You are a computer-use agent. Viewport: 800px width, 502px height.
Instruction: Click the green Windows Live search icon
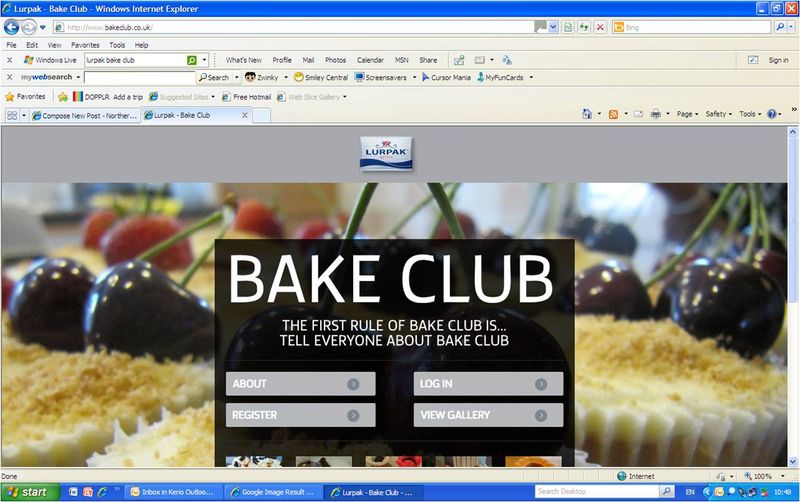pos(192,60)
